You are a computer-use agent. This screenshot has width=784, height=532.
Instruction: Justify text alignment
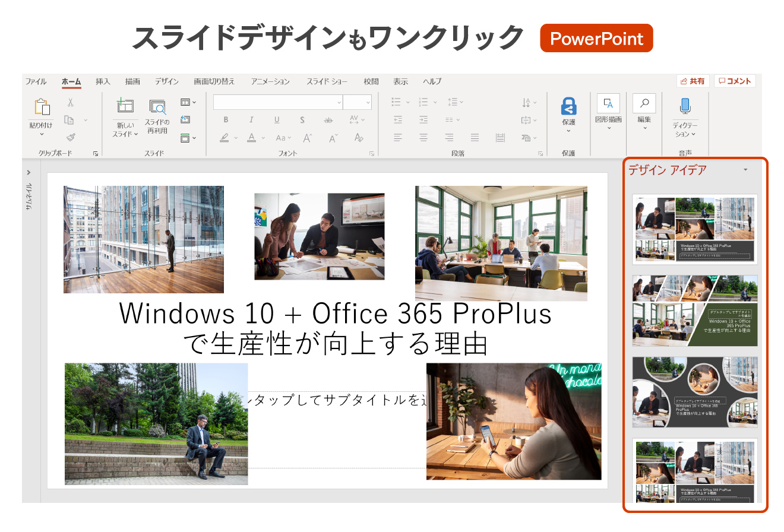coord(475,138)
